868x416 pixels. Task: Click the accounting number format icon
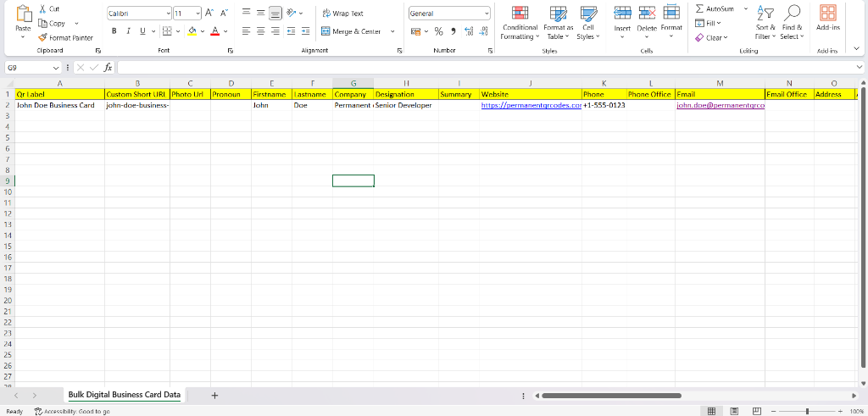(415, 31)
